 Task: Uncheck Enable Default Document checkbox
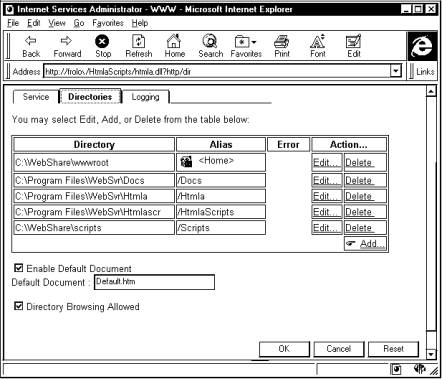(19, 268)
